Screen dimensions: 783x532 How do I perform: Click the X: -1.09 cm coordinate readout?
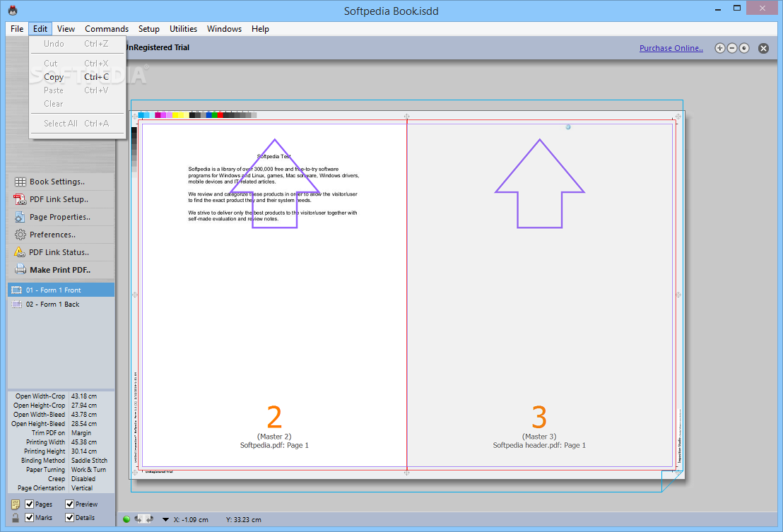[x=191, y=519]
